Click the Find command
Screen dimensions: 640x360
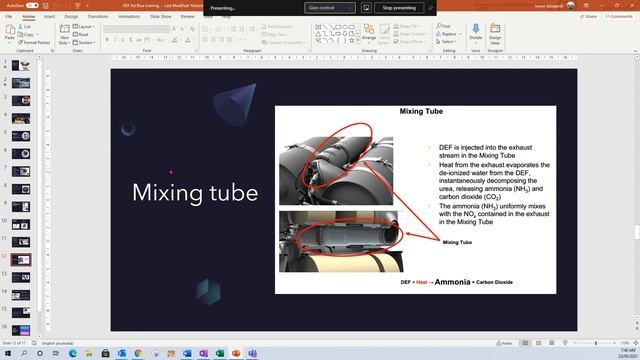click(443, 26)
